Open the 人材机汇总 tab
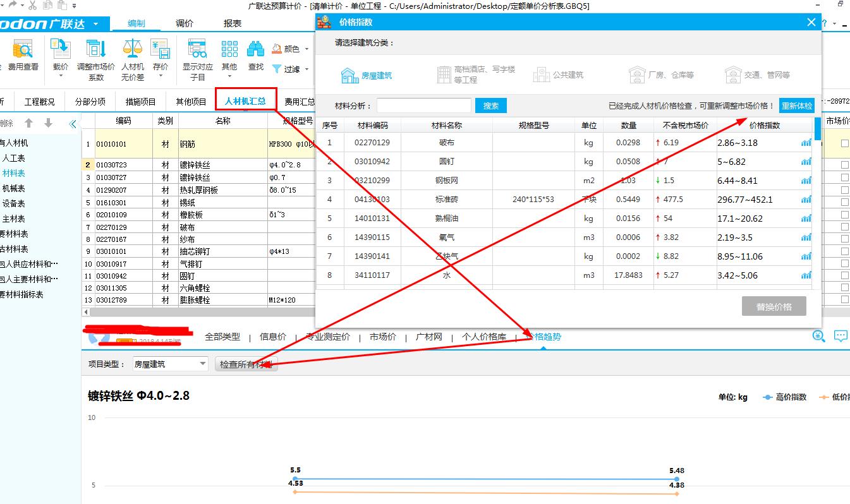 tap(245, 100)
